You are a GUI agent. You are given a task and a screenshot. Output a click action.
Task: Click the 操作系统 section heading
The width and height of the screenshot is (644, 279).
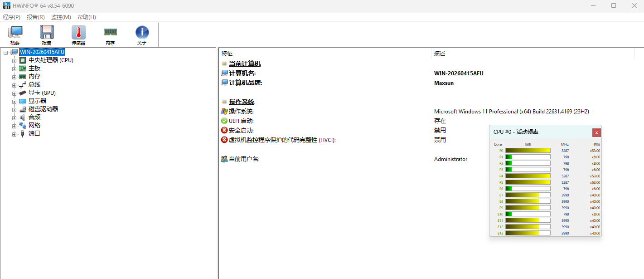242,102
